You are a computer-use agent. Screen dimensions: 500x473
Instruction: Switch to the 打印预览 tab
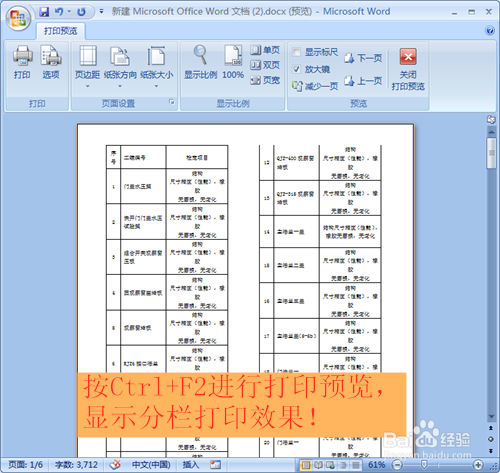(60, 31)
